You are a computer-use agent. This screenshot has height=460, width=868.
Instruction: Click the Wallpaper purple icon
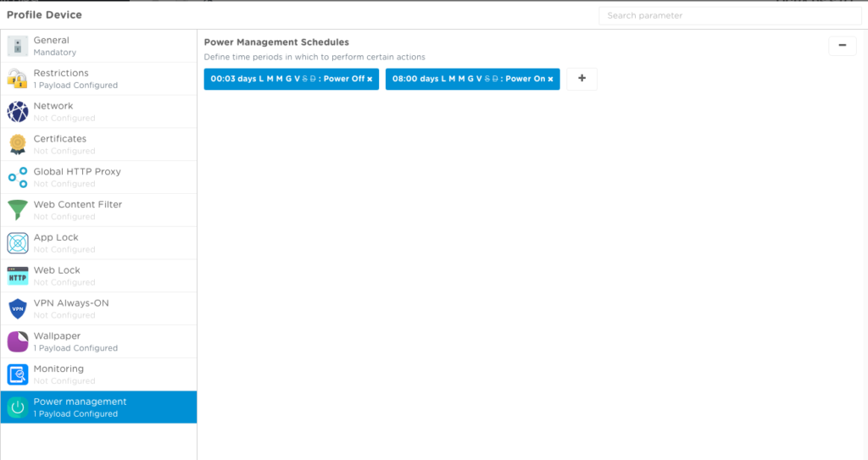click(18, 341)
